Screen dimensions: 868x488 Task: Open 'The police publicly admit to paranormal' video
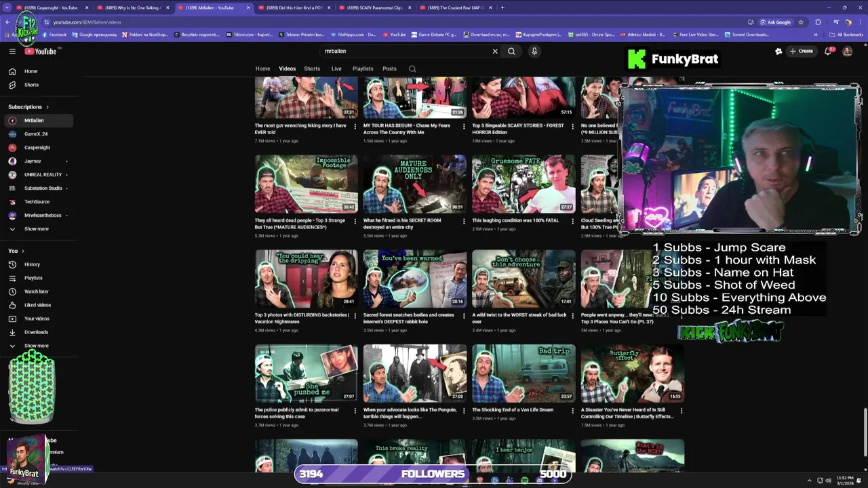[x=297, y=413]
